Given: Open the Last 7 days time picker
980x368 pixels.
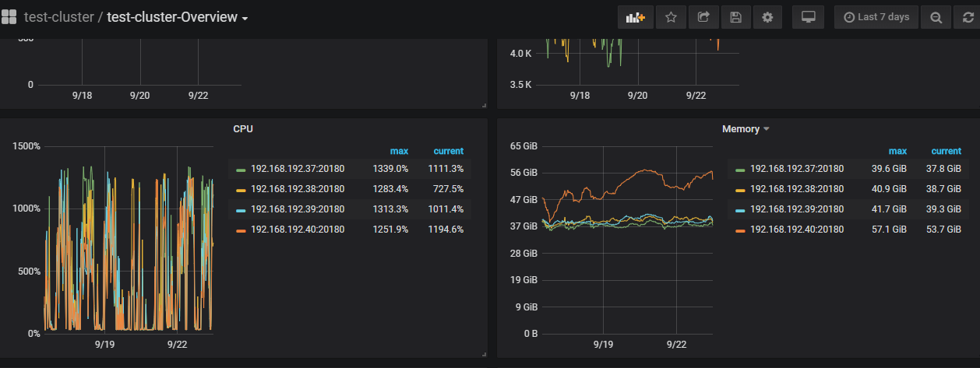Looking at the screenshot, I should pyautogui.click(x=876, y=17).
